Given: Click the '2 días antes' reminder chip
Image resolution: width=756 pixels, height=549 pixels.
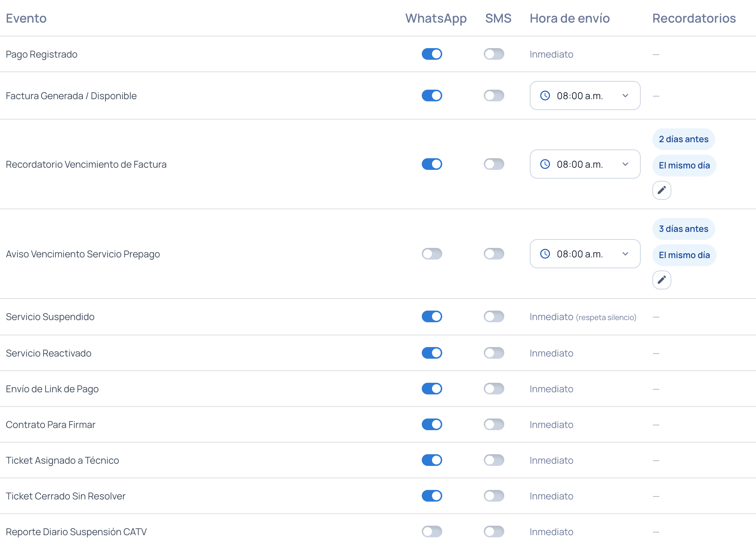Looking at the screenshot, I should click(x=683, y=139).
